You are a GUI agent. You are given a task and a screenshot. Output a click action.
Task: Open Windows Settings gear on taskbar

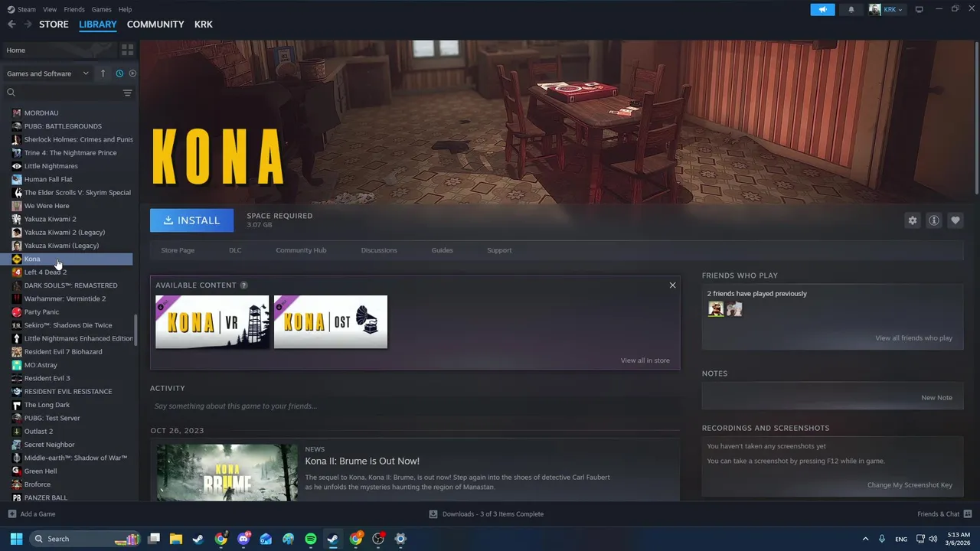pos(400,539)
